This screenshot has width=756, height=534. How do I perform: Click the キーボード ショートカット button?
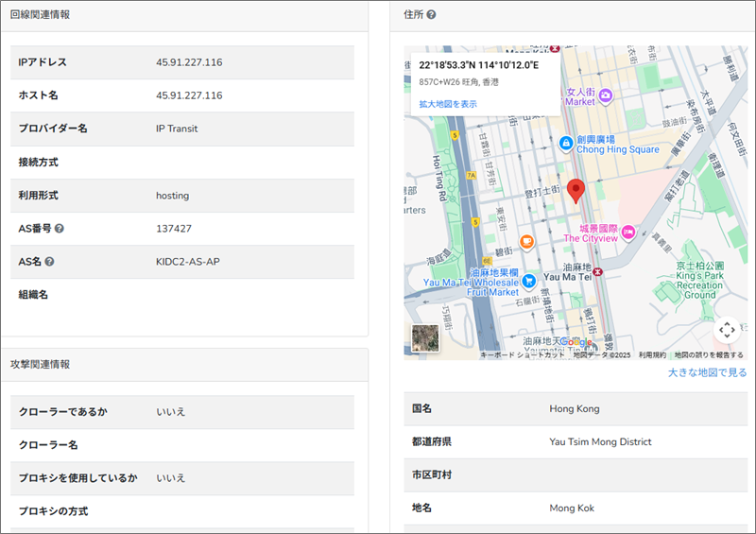[523, 355]
